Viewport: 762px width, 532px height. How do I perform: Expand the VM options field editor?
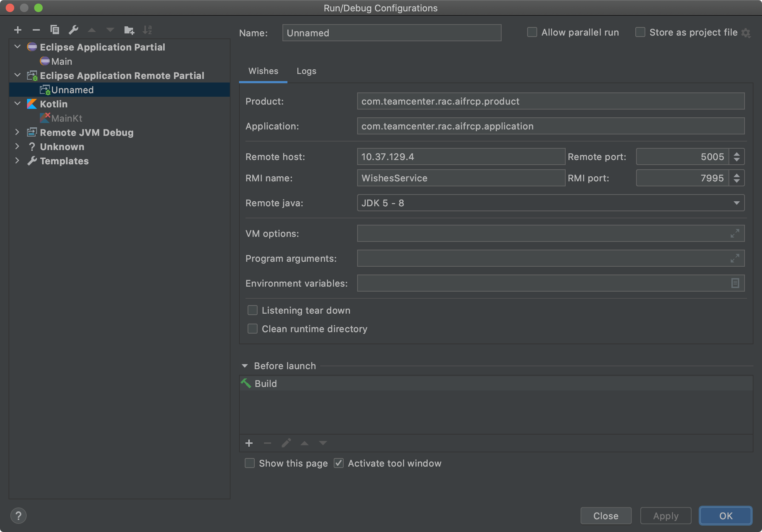(735, 234)
